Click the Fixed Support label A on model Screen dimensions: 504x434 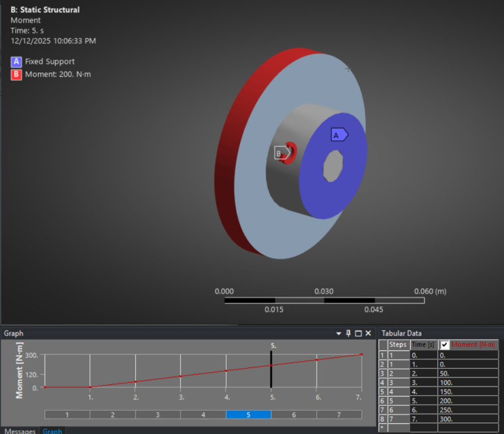pos(339,135)
